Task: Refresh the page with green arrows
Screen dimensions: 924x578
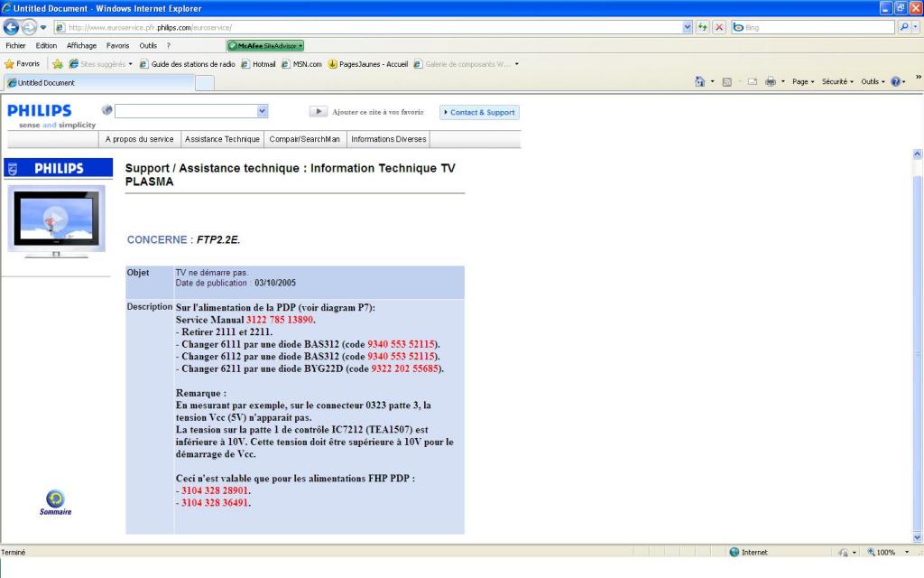Action: 702,27
